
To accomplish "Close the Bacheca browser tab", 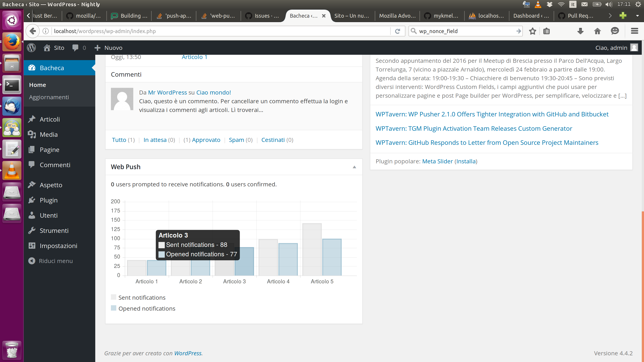I will coord(324,16).
